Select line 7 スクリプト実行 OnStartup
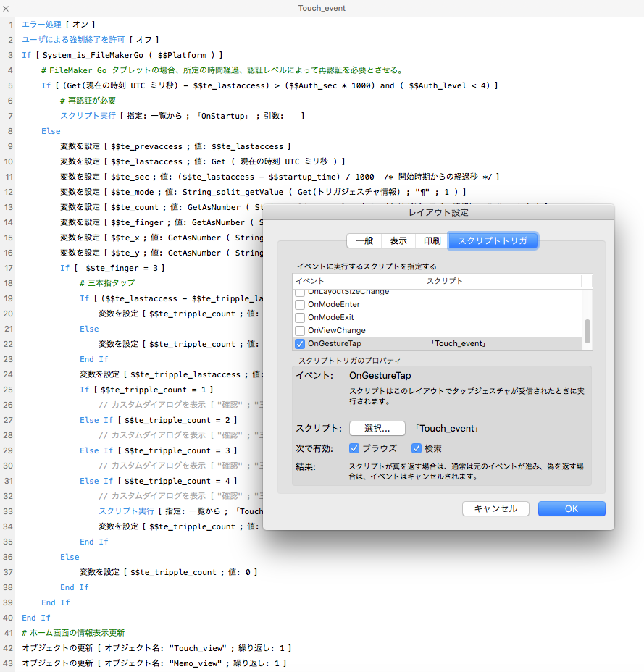Viewport: 644px width, 672px height. pyautogui.click(x=183, y=116)
